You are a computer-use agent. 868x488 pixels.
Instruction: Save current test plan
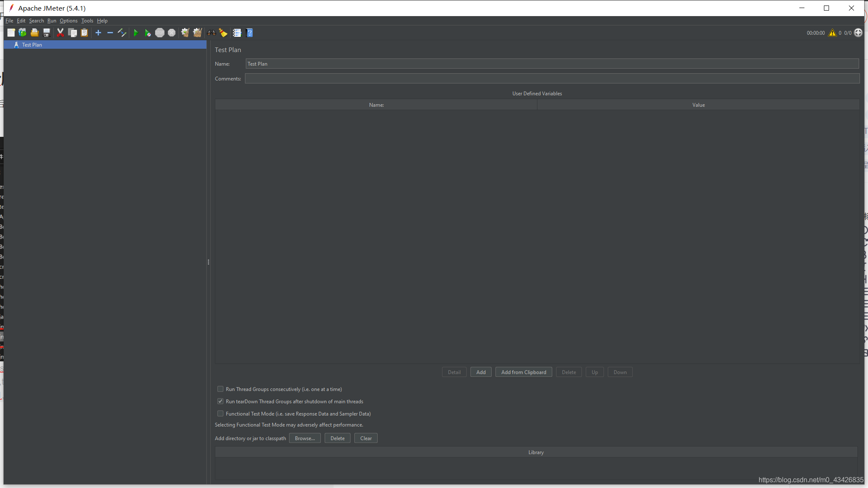47,33
